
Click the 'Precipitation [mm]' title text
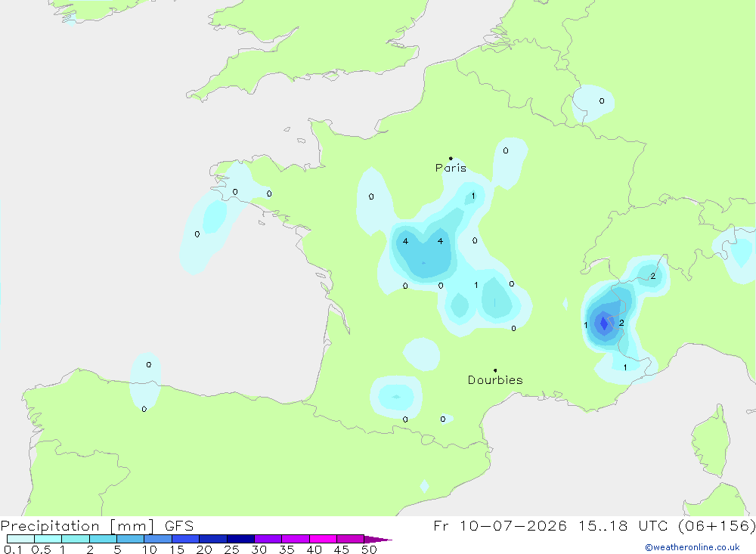click(77, 526)
